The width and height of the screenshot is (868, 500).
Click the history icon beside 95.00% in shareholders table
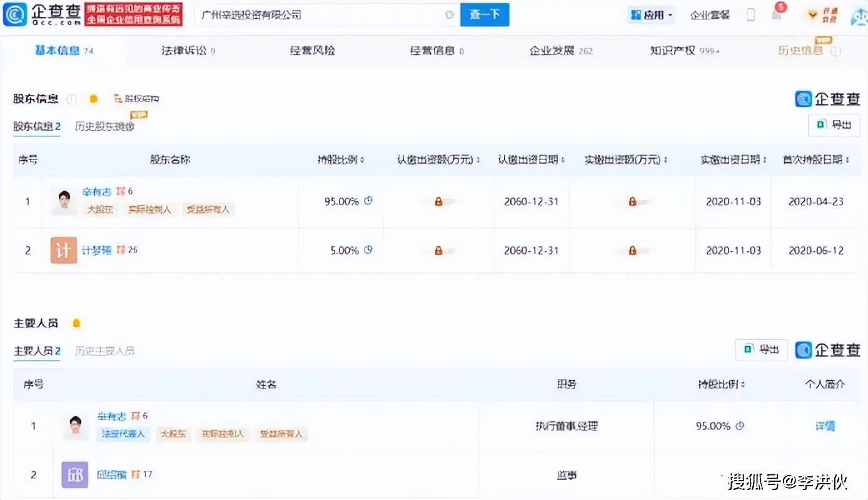pyautogui.click(x=368, y=201)
